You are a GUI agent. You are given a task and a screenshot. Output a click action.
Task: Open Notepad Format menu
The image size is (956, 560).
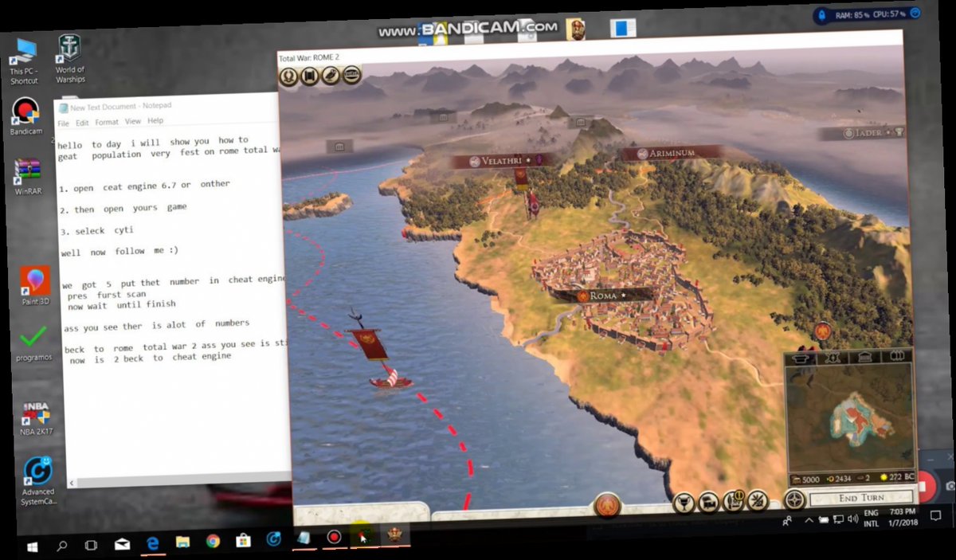pos(107,123)
